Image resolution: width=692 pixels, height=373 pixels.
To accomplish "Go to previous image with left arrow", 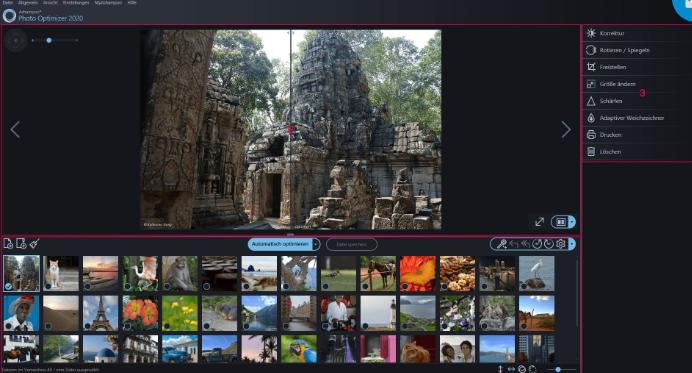I will point(15,130).
